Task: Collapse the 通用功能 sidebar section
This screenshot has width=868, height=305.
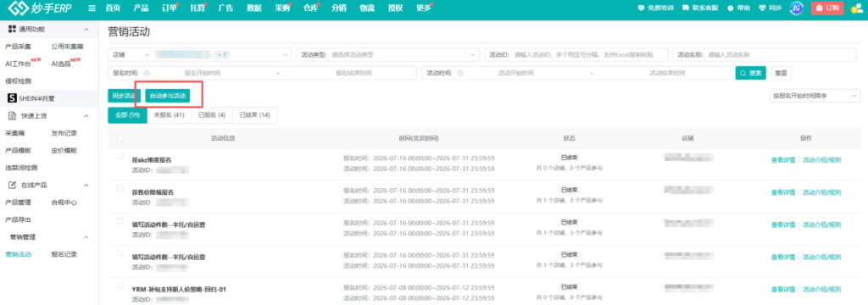Action: pos(86,29)
